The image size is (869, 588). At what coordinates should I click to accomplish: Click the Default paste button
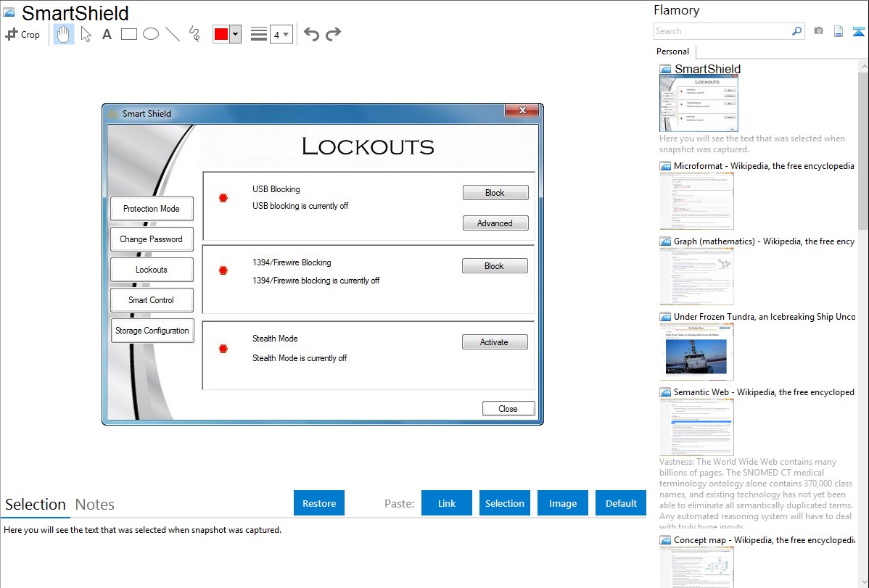click(x=621, y=503)
